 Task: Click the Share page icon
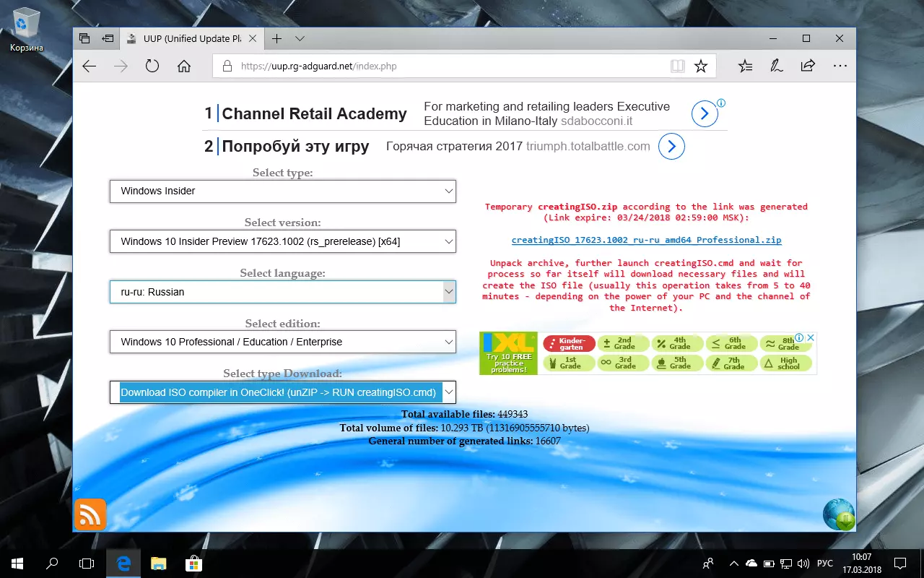point(808,66)
